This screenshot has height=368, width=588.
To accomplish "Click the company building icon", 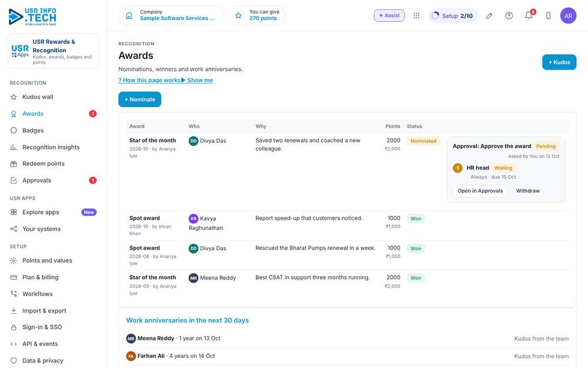I will coord(129,15).
